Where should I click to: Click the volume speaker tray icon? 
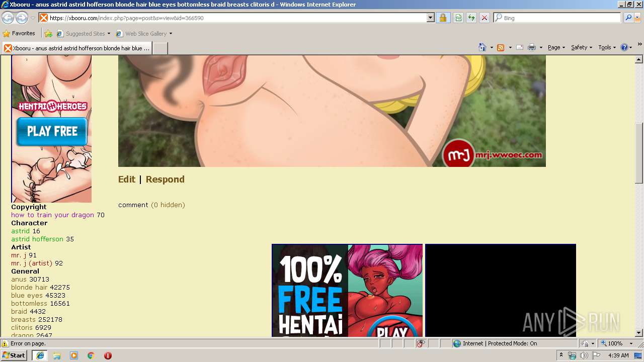click(584, 355)
